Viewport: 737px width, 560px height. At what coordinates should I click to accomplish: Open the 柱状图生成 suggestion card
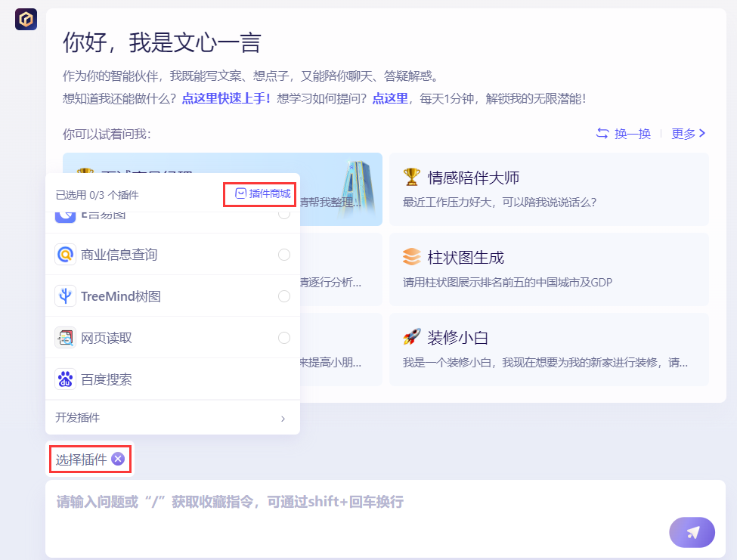point(549,269)
